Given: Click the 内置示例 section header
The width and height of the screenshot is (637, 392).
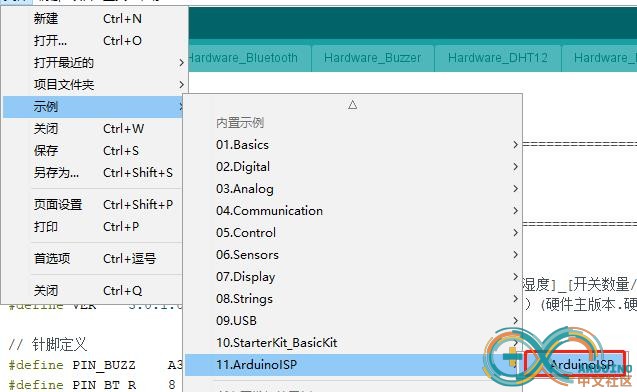Looking at the screenshot, I should [x=240, y=123].
